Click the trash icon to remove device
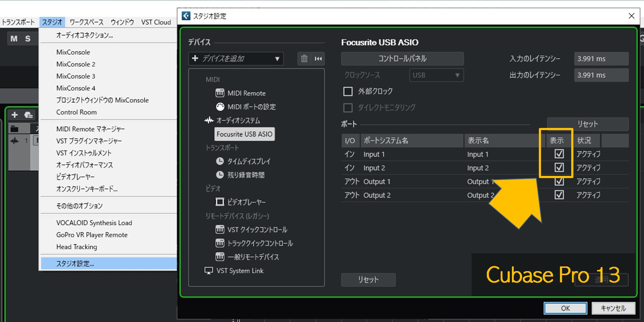644x322 pixels. (304, 59)
